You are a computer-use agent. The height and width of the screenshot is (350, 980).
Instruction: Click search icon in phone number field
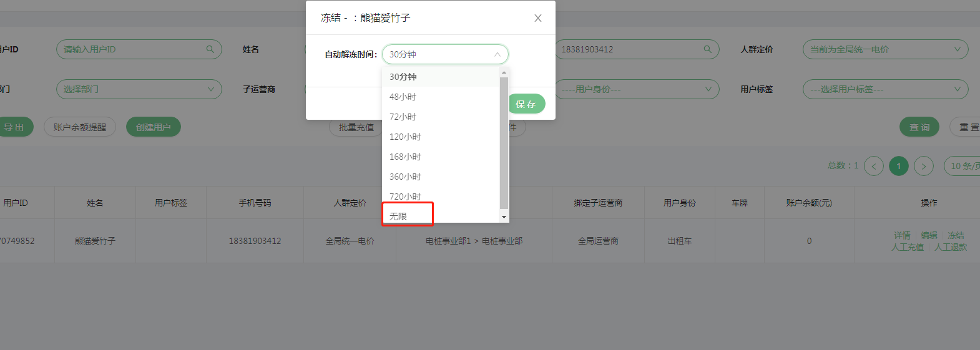coord(707,49)
